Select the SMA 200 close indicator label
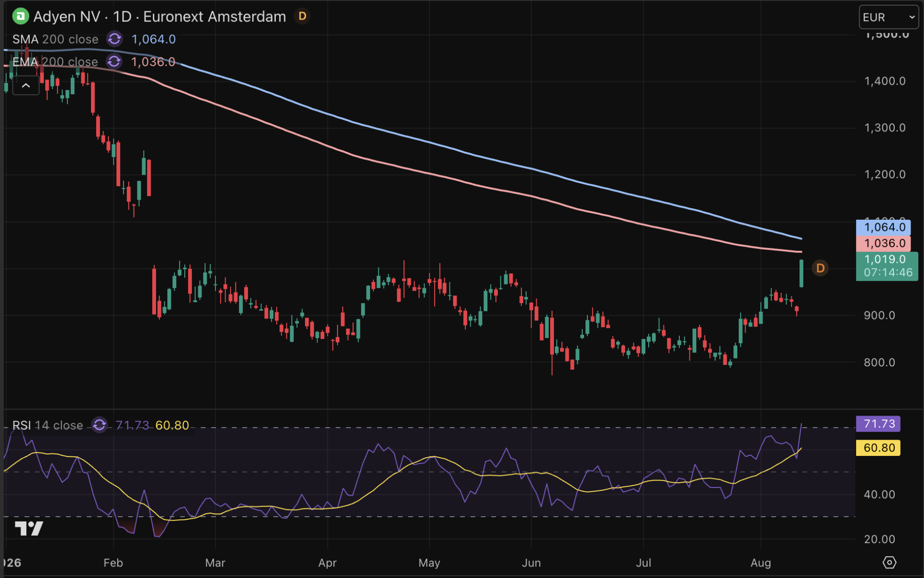The image size is (924, 578). [x=56, y=39]
